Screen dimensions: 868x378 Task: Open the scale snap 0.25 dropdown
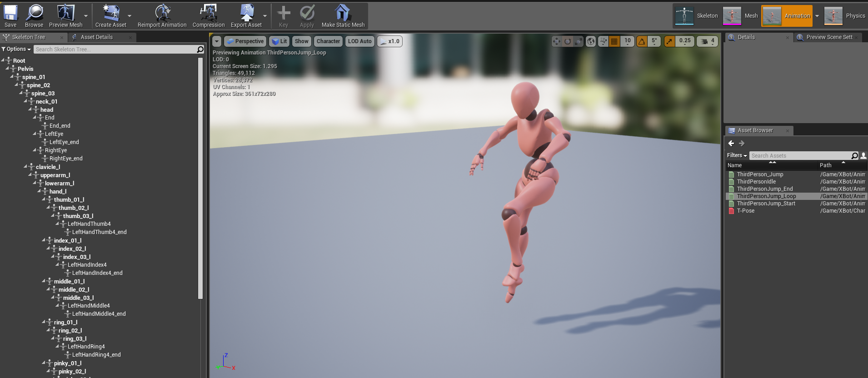tap(685, 41)
